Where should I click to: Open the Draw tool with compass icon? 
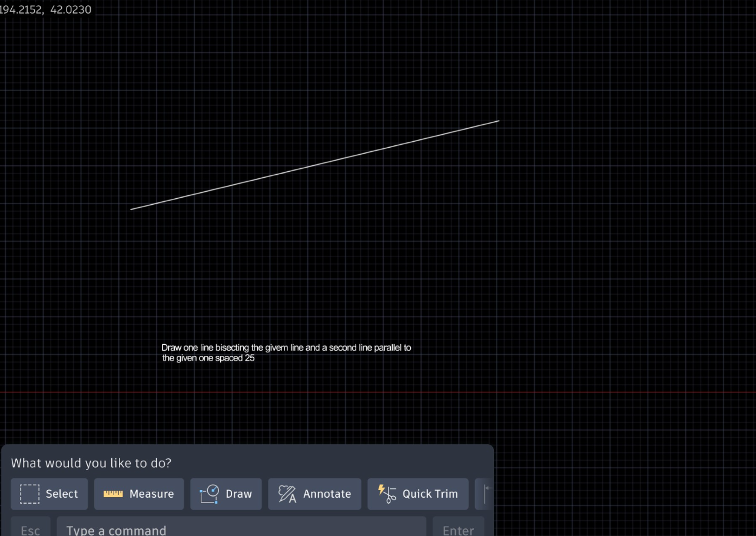pyautogui.click(x=226, y=494)
